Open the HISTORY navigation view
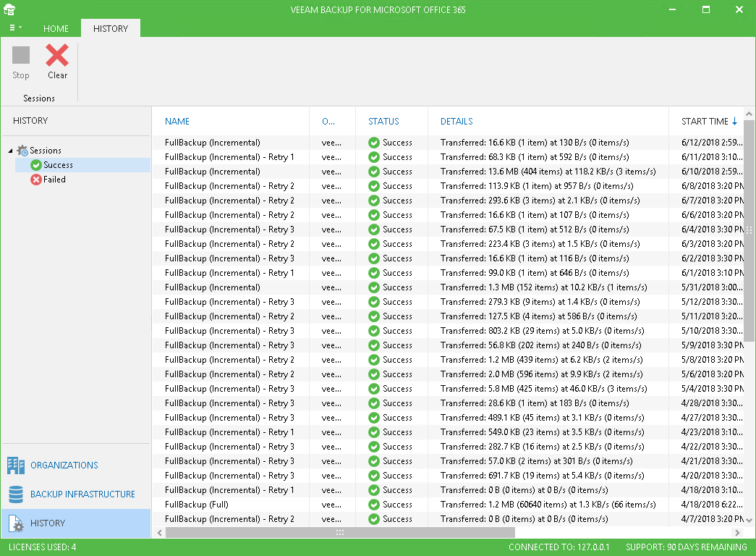Screen dimensions: 756x556 pyautogui.click(x=76, y=523)
